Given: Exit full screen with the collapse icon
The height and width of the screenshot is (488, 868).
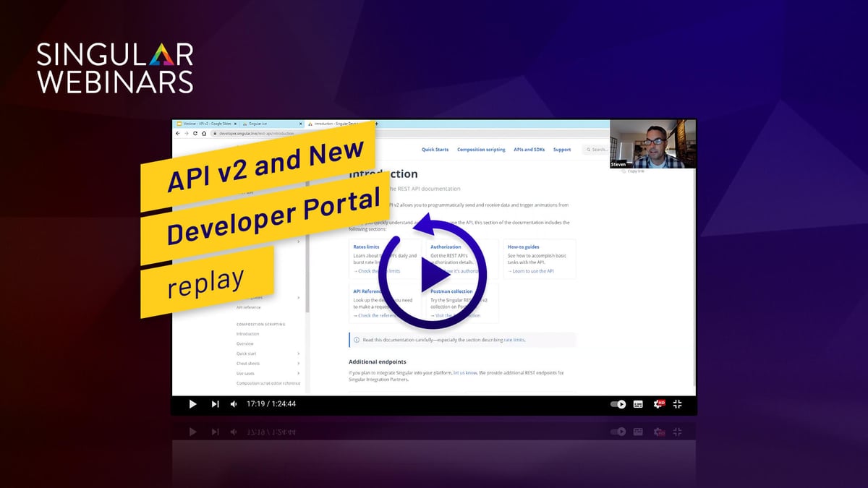Looking at the screenshot, I should [678, 404].
